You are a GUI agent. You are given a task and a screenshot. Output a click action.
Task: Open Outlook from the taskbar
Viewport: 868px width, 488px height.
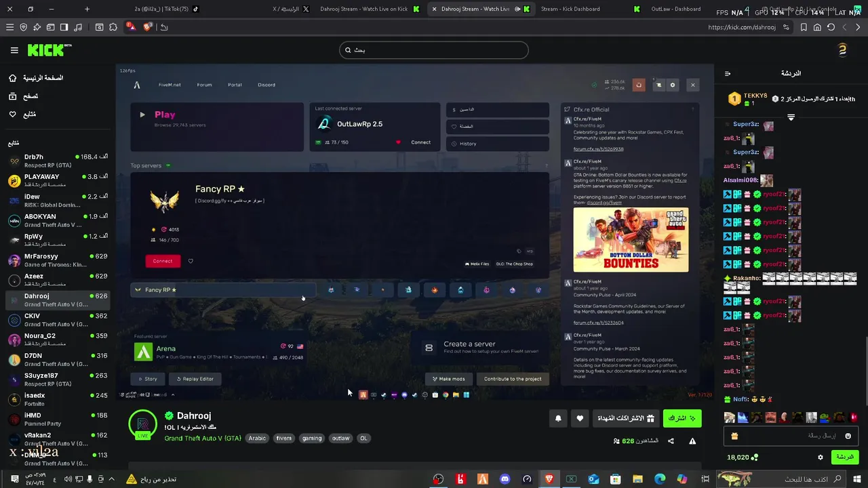tap(593, 479)
